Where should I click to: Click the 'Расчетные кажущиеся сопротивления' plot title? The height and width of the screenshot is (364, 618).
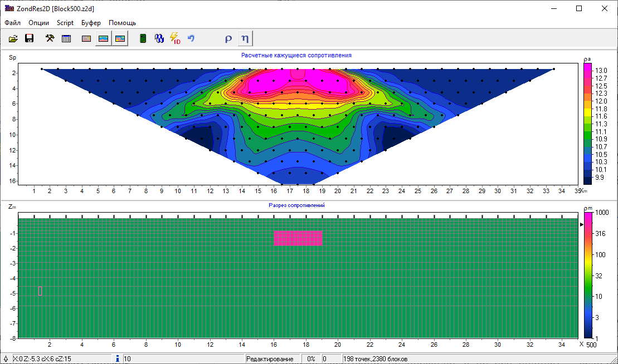coord(296,56)
